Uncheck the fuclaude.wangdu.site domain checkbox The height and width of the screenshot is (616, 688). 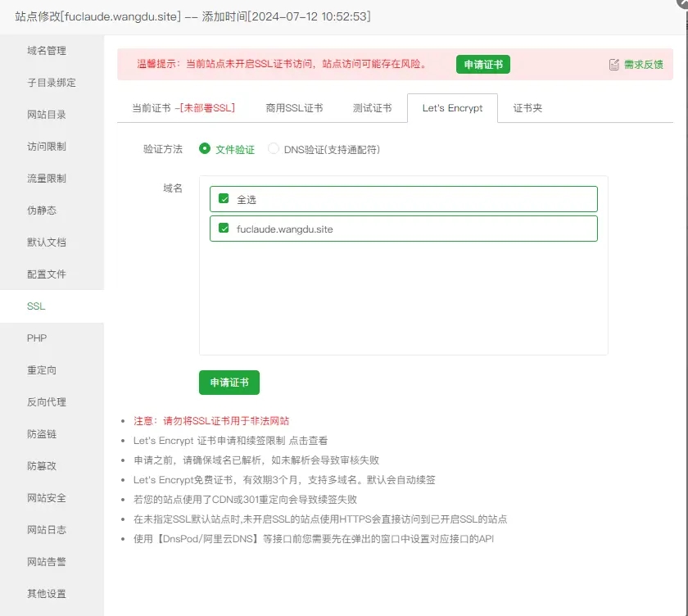pyautogui.click(x=224, y=229)
